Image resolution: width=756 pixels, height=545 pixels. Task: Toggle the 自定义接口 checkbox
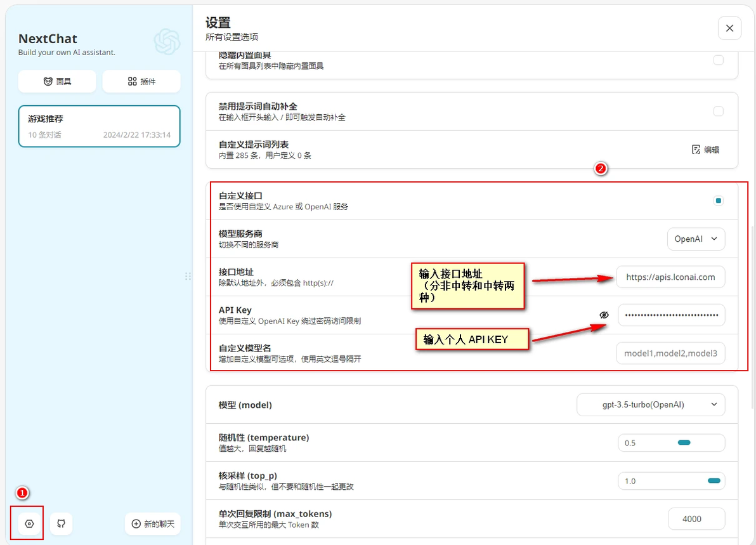pyautogui.click(x=719, y=200)
